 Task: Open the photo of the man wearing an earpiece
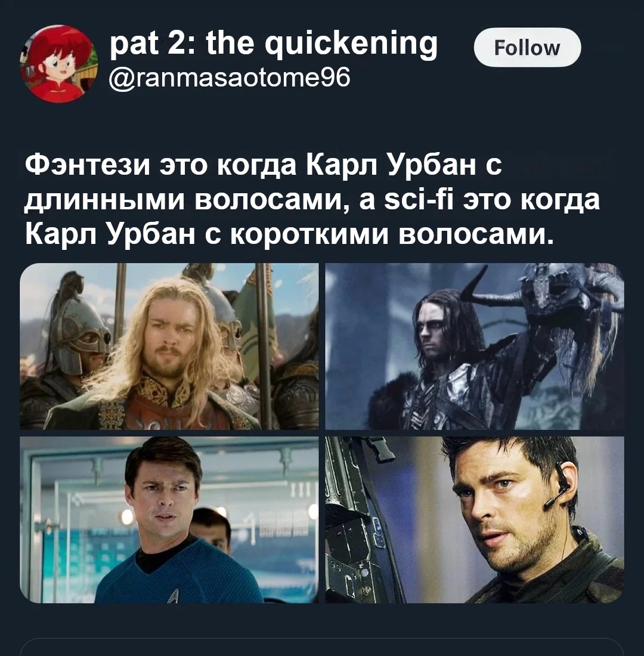point(475,519)
